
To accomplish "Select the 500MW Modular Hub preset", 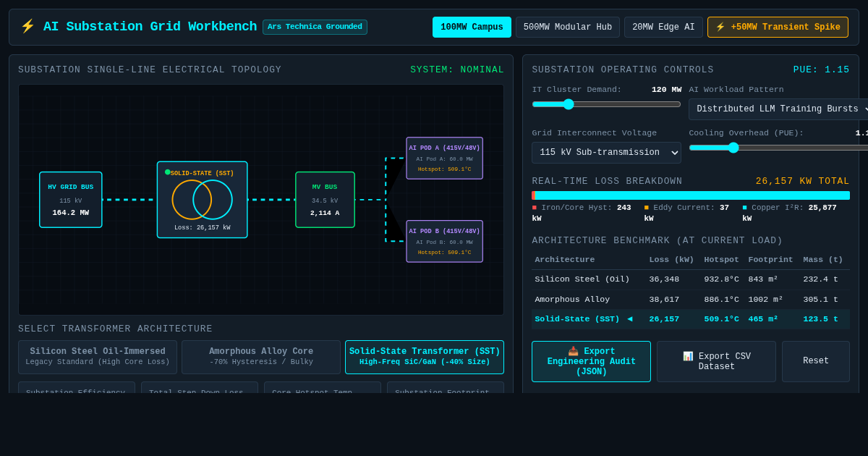I will pos(568,28).
